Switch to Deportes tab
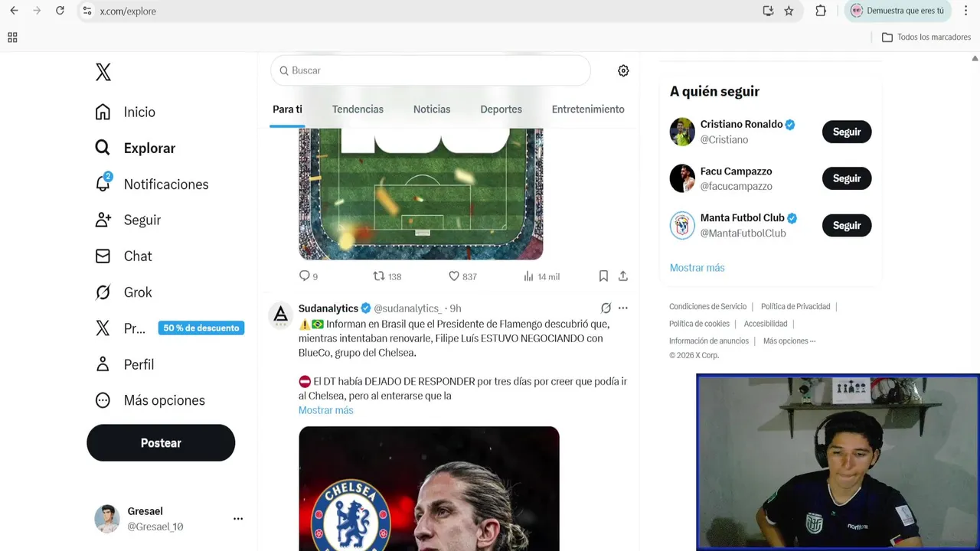The image size is (980, 551). (x=501, y=109)
